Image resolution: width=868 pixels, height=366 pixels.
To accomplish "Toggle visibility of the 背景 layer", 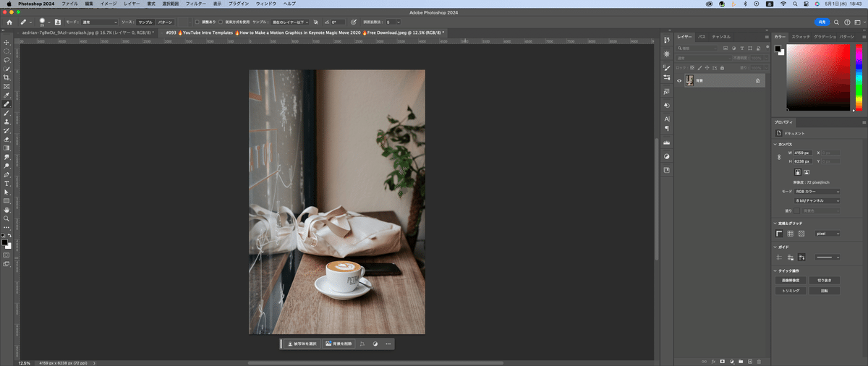I will coord(679,81).
